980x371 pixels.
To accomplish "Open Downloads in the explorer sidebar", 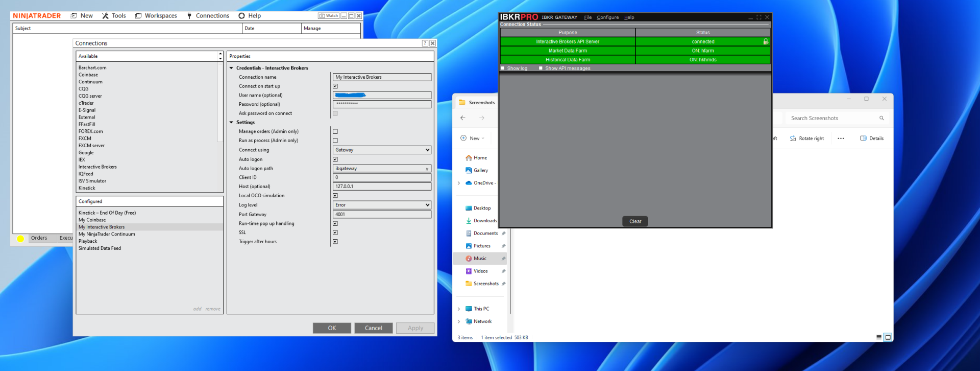I will [481, 221].
